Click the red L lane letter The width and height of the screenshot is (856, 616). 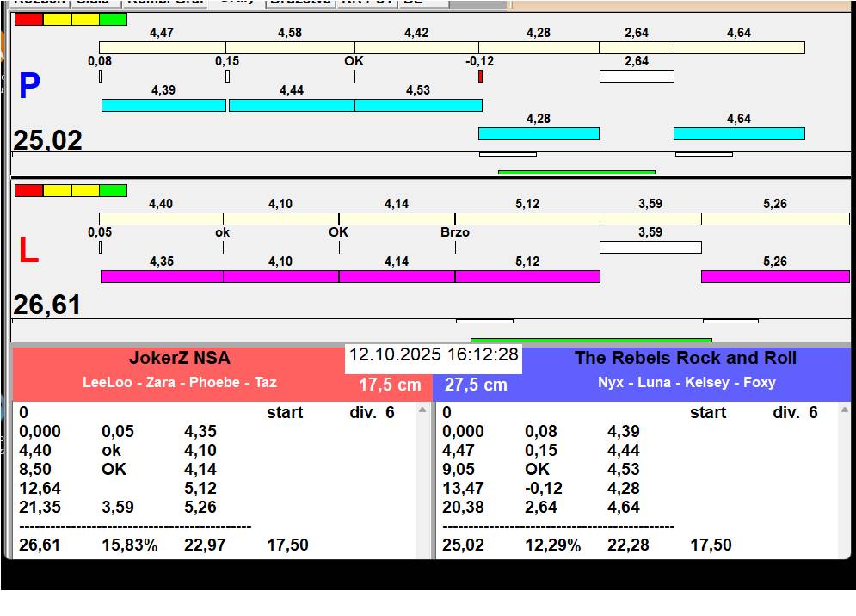coord(28,251)
